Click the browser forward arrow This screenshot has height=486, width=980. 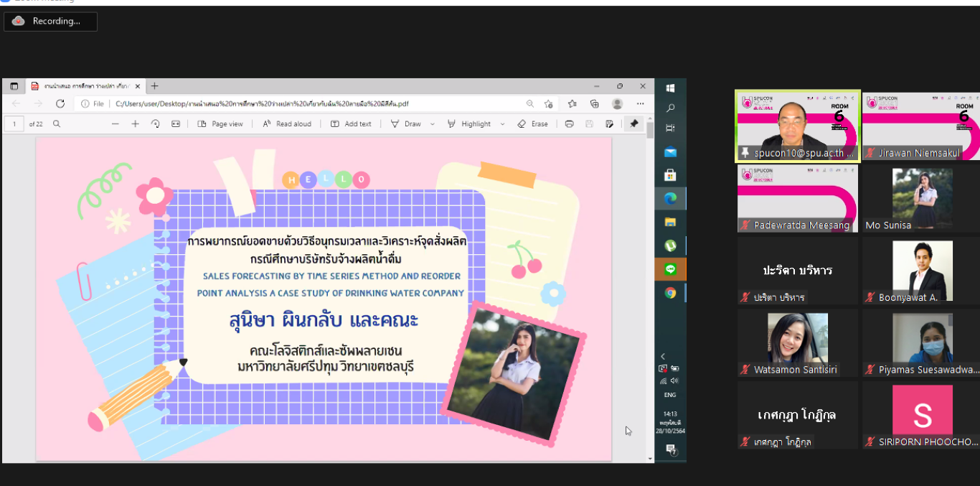(38, 103)
